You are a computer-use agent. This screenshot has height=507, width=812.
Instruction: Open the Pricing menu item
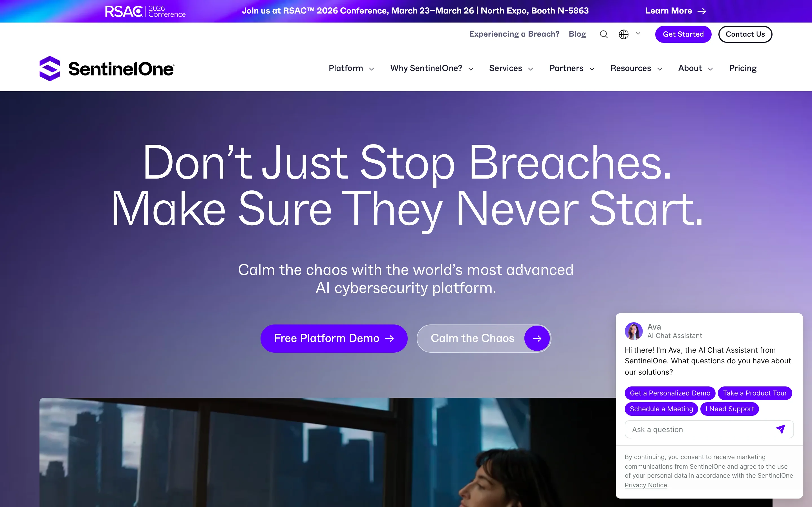pos(743,68)
